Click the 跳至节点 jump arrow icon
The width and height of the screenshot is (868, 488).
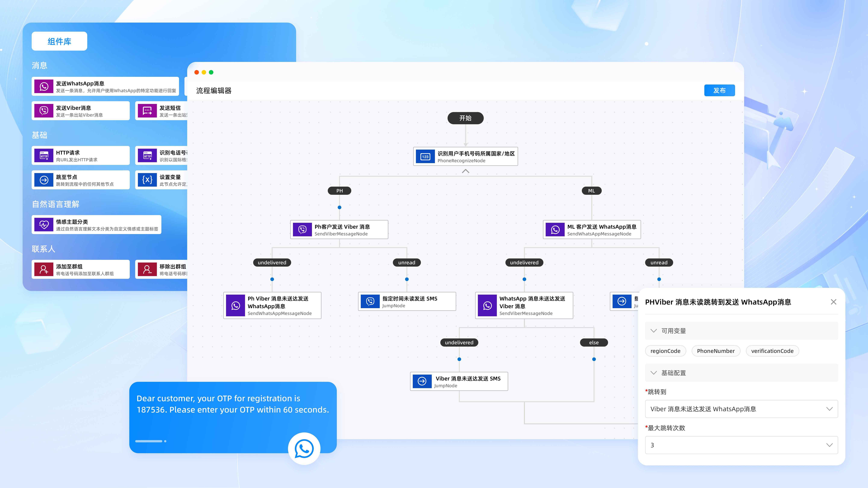(x=44, y=180)
